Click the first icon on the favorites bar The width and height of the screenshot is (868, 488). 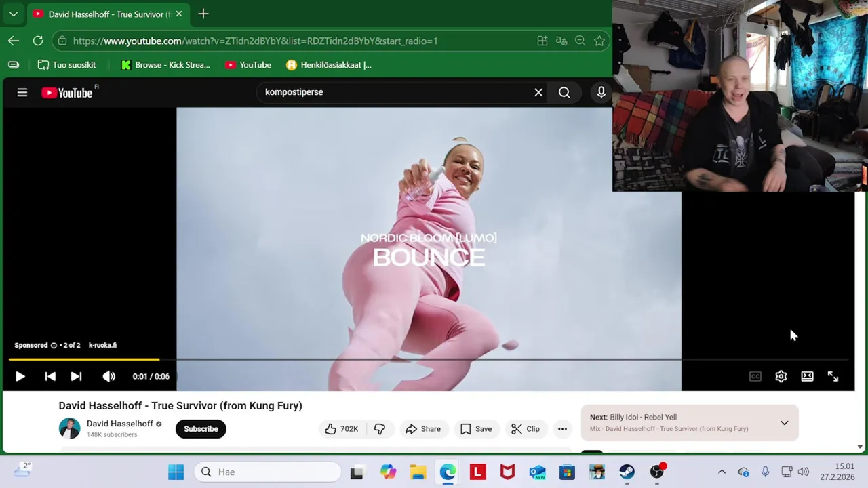[x=14, y=65]
